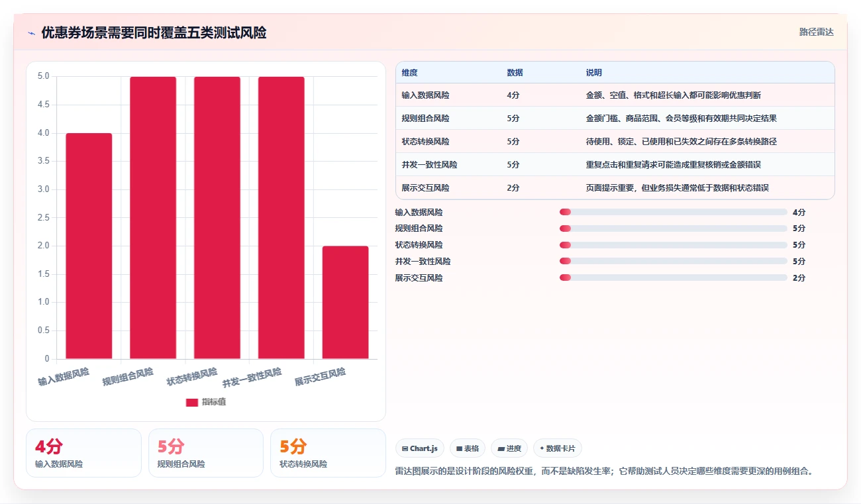This screenshot has height=504, width=861.
Task: Click the 并发一致性风险 progress list label
Action: [423, 262]
